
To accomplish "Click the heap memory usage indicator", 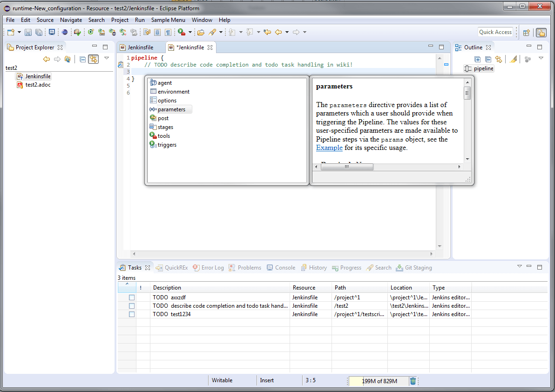I will (379, 381).
